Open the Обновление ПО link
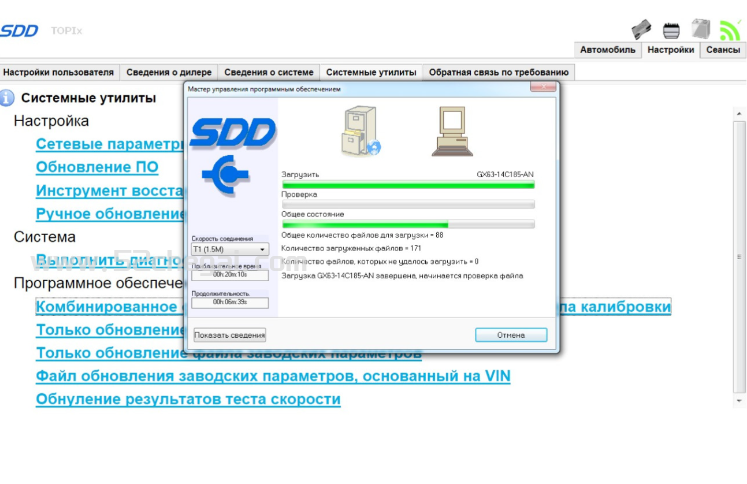747x484 pixels. 97,167
